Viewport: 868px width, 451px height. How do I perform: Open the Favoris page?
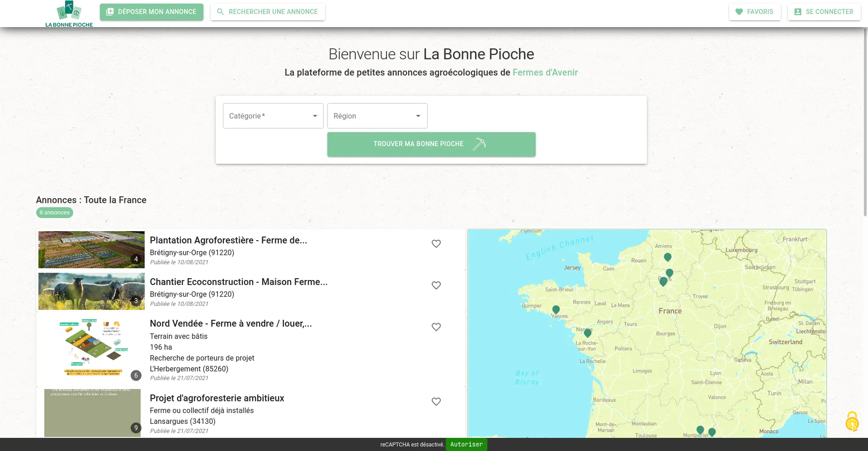[755, 12]
